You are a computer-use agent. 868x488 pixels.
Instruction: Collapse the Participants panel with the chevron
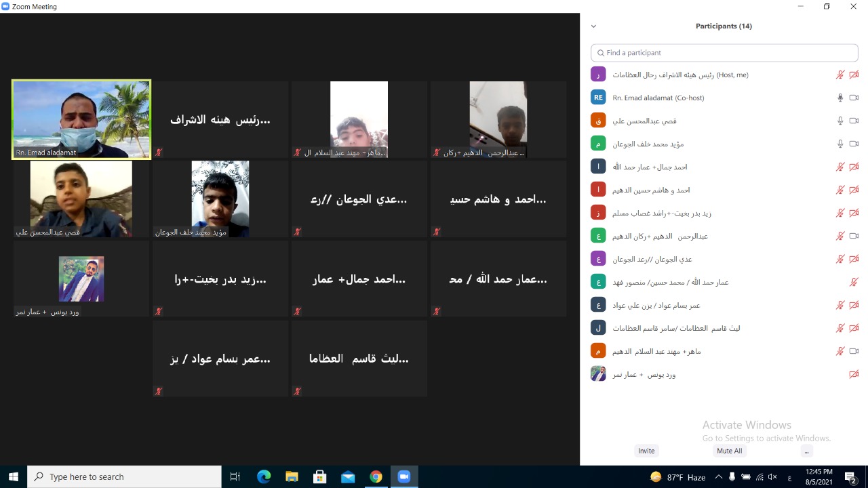click(x=593, y=26)
